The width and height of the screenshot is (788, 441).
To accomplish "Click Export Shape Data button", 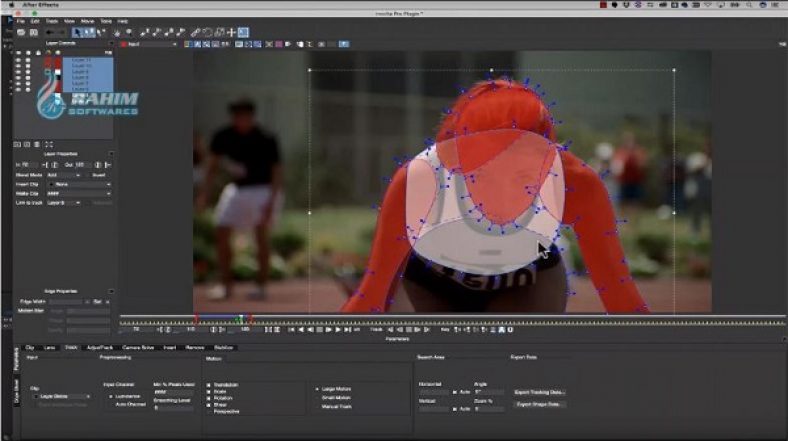I will pyautogui.click(x=537, y=404).
